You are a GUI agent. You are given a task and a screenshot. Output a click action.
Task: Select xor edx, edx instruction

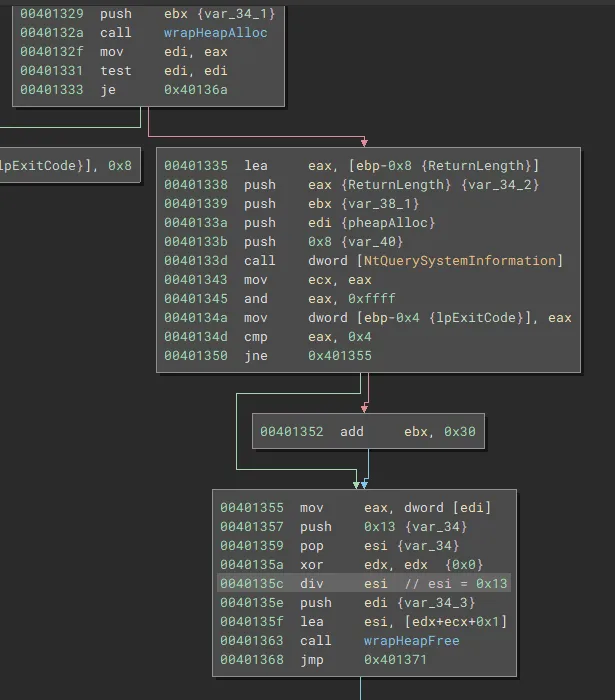click(352, 564)
